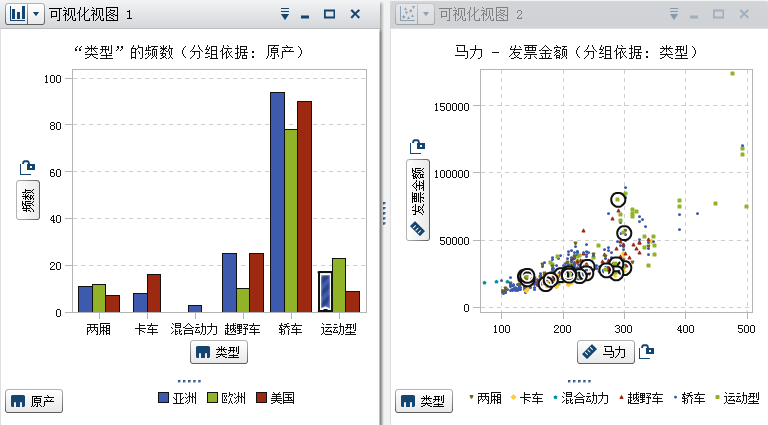The image size is (768, 425).
Task: Select the highlighted 亚洲 bar for 运动型
Action: pyautogui.click(x=325, y=292)
